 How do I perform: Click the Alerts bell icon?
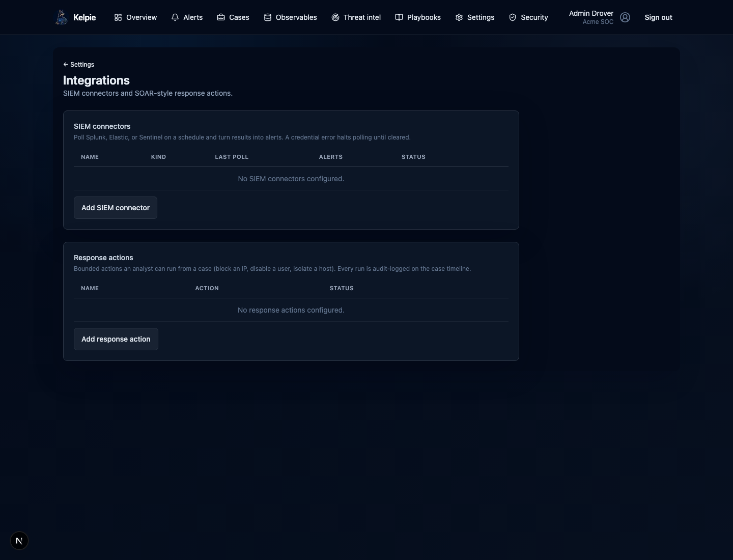(x=175, y=17)
